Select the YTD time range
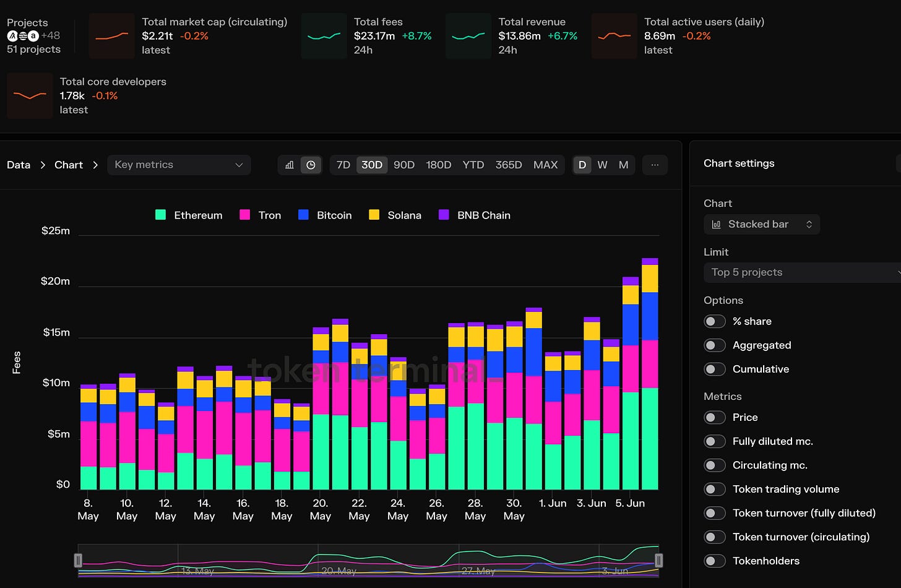901x588 pixels. (x=473, y=165)
